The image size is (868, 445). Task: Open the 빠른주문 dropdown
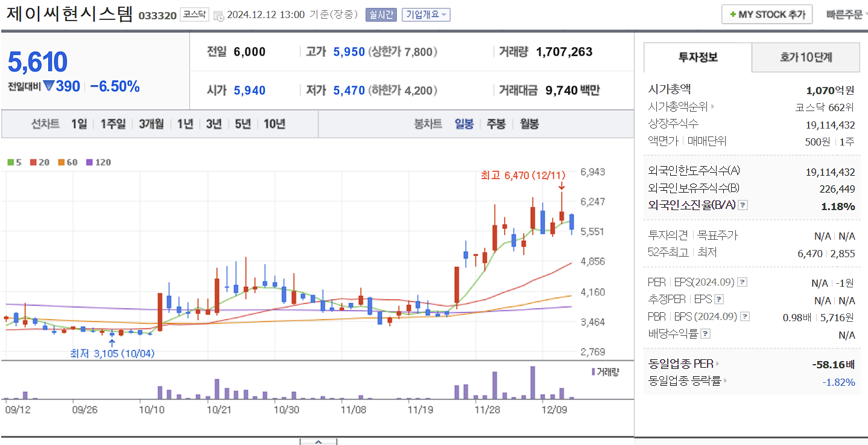point(846,14)
